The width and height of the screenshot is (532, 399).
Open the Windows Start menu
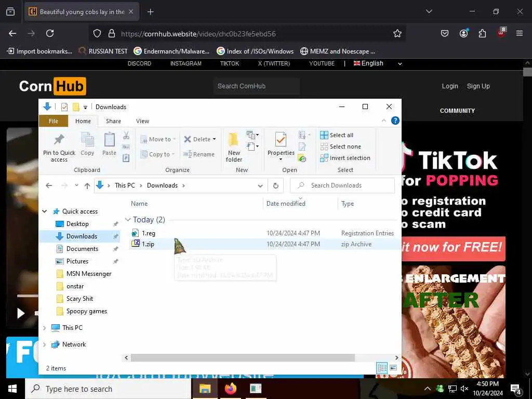12,389
